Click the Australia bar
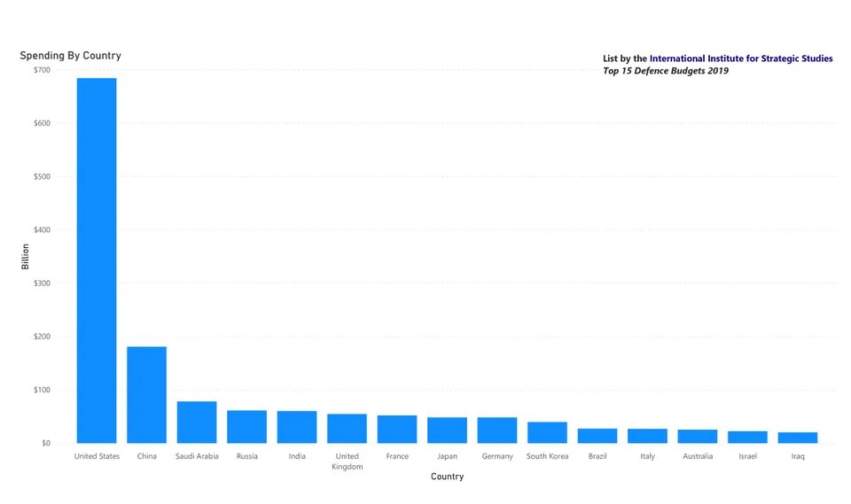851x504 pixels. click(698, 436)
